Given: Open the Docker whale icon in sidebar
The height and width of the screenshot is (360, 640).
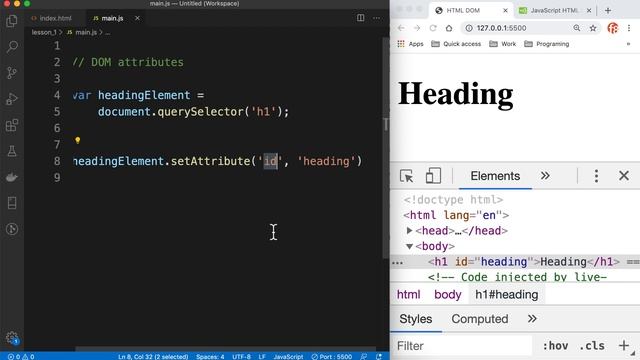Looking at the screenshot, I should click(12, 177).
